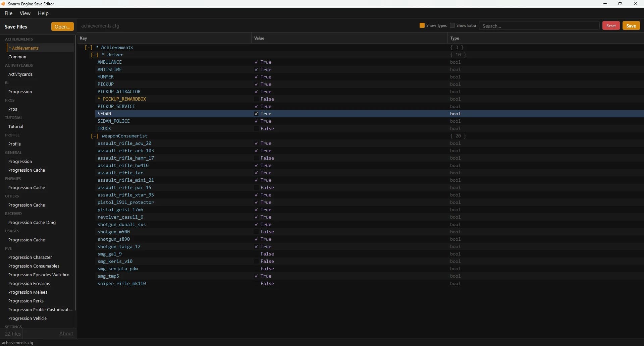
Task: Click the Swarm Engine app icon
Action: click(x=3, y=4)
